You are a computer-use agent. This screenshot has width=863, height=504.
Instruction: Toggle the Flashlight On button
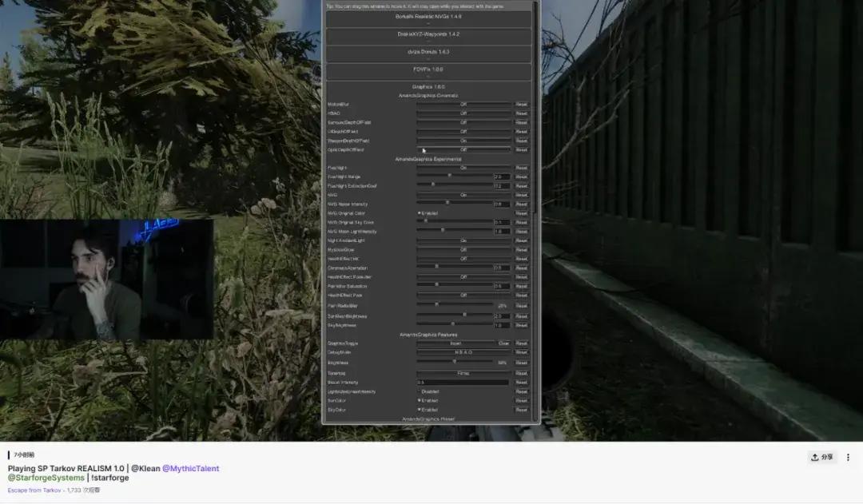(x=463, y=168)
